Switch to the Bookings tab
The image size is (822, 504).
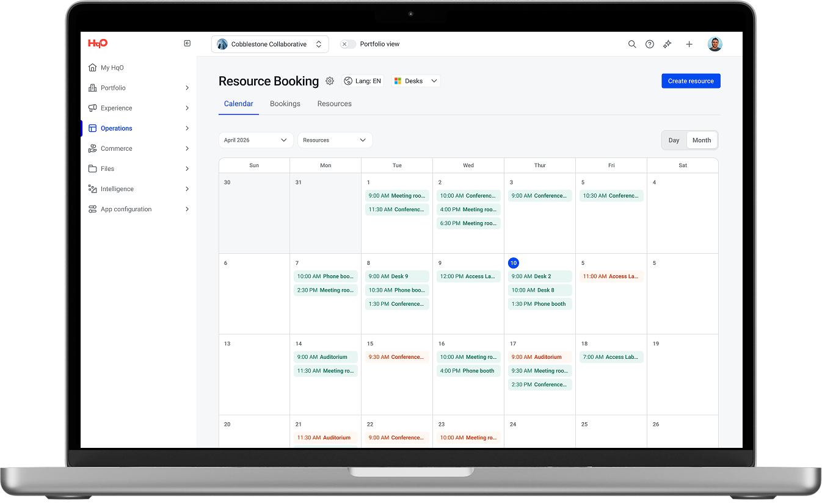[285, 104]
